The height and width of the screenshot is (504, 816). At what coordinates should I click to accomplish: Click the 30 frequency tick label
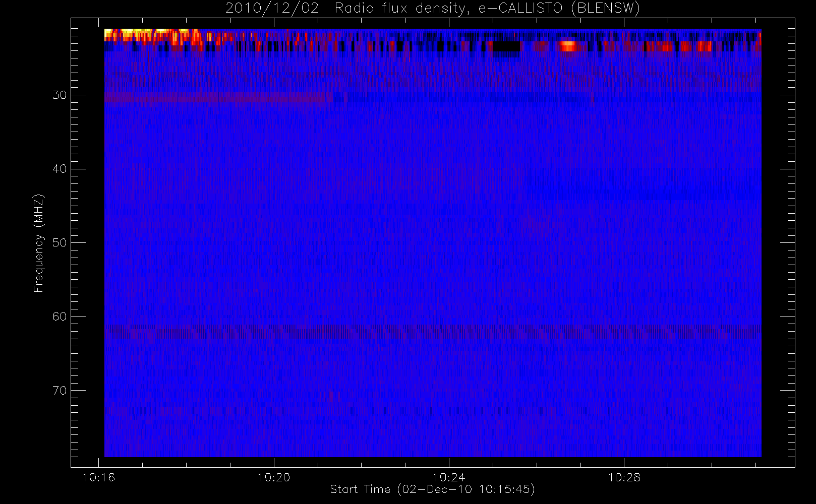(x=60, y=95)
